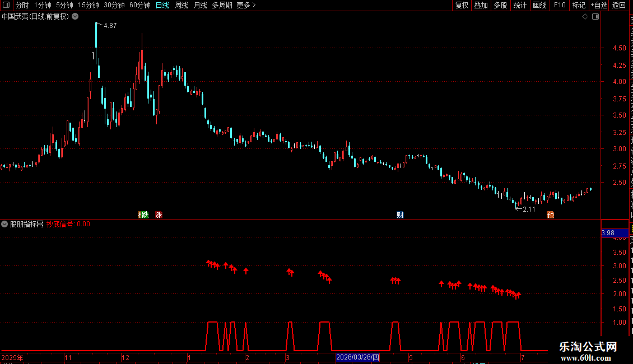Click the 返回 back button

click(x=619, y=5)
